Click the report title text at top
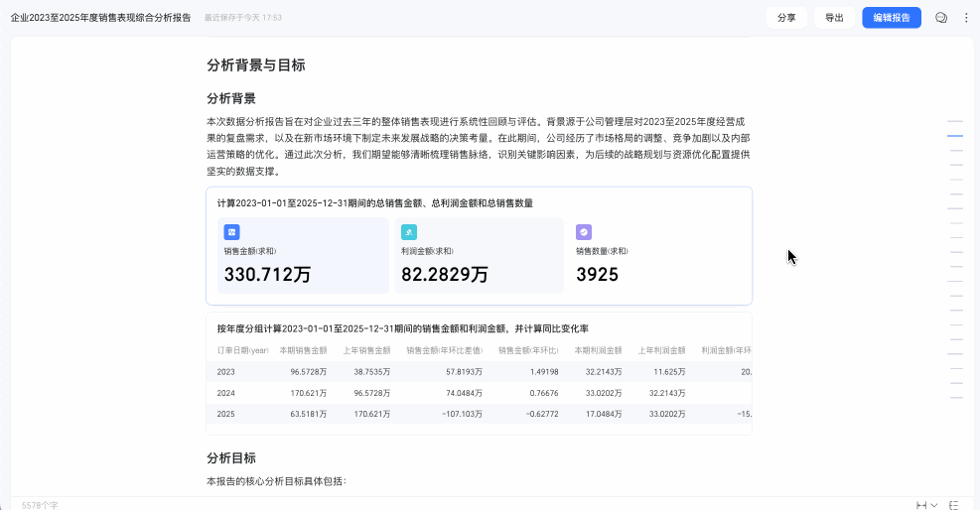 pyautogui.click(x=100, y=18)
